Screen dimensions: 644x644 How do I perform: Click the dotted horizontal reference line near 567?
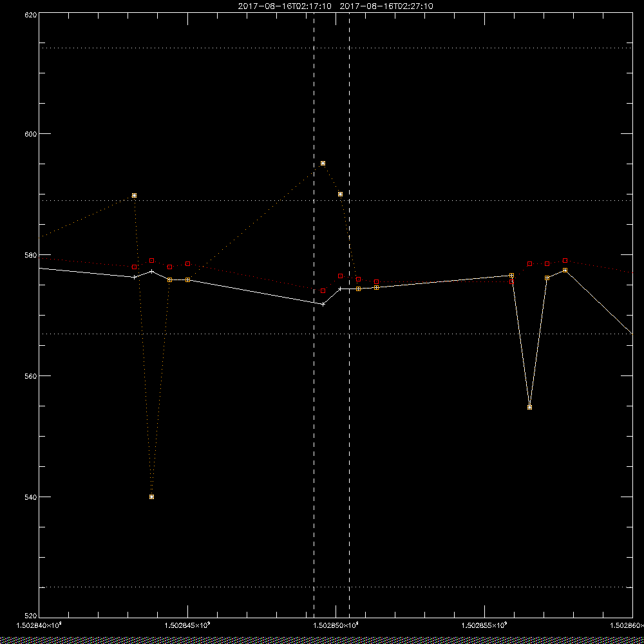(x=336, y=334)
